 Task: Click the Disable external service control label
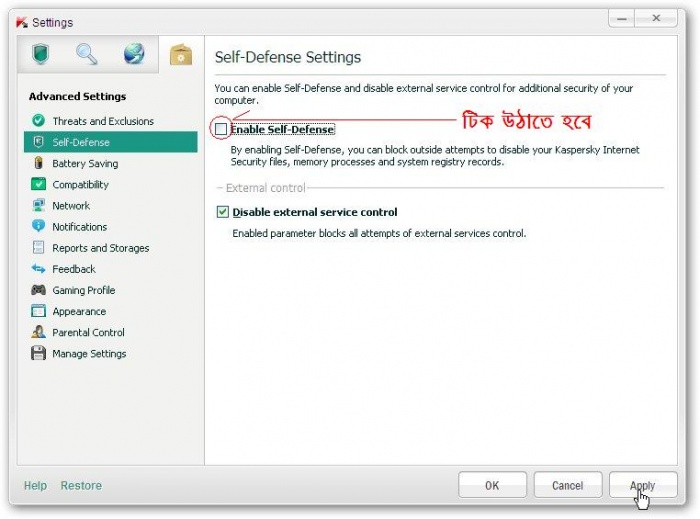pyautogui.click(x=315, y=212)
